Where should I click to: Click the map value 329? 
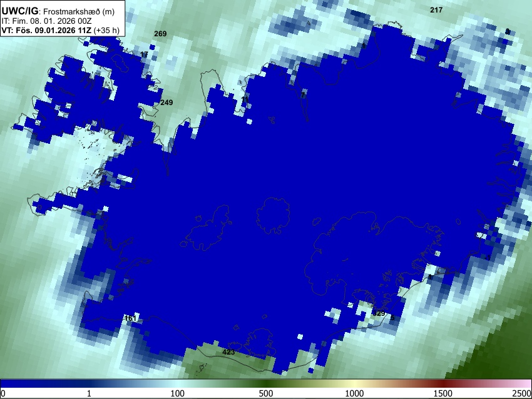[379, 313]
